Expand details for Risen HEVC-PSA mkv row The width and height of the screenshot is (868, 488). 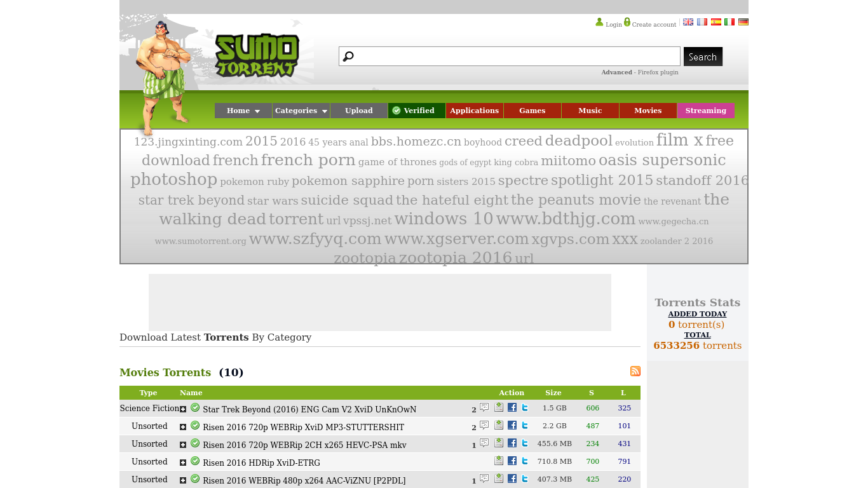(x=183, y=445)
